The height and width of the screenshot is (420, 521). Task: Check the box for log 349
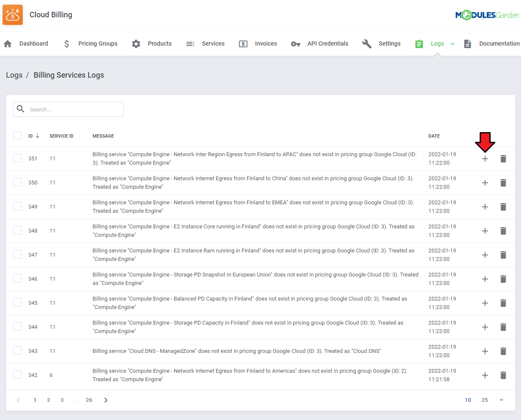tap(17, 206)
